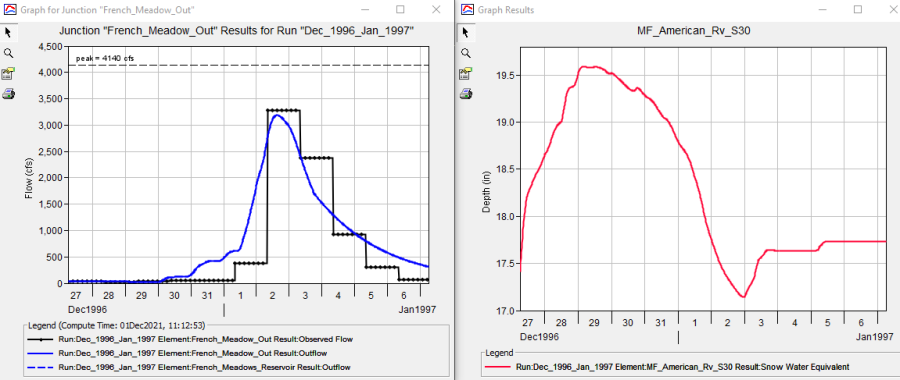Click the 'Depth (in)' y-axis label
The height and width of the screenshot is (380, 900).
(486, 191)
